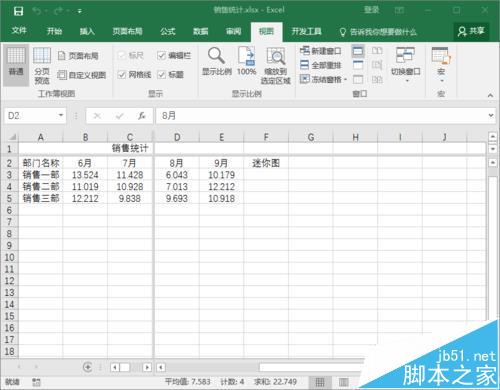Click the split window icon
The height and width of the screenshot is (390, 500).
pos(358,51)
